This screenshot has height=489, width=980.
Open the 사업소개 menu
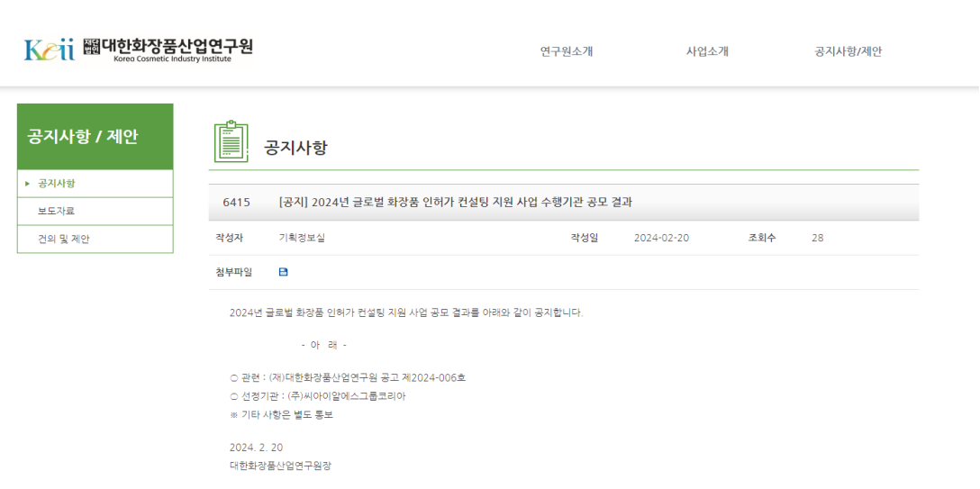[707, 51]
